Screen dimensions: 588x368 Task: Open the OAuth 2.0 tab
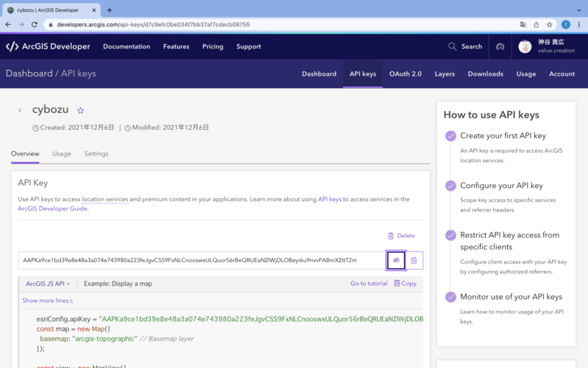(x=406, y=74)
